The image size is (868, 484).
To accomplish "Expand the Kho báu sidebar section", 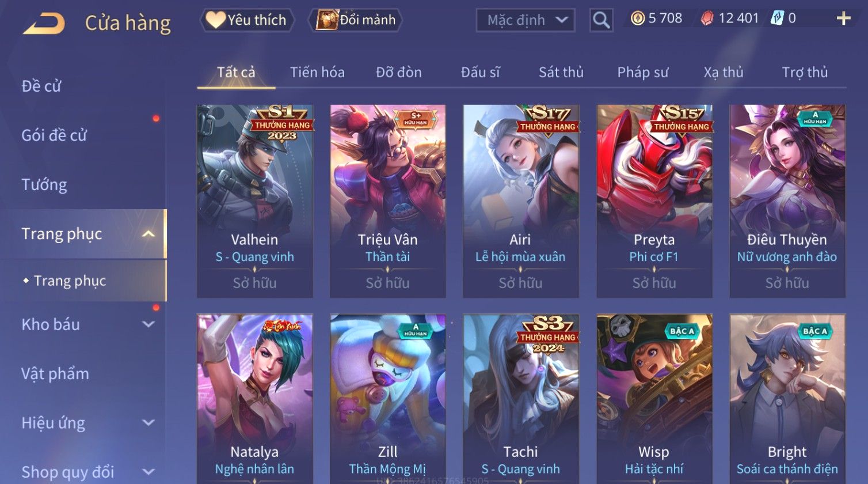I will pos(149,324).
